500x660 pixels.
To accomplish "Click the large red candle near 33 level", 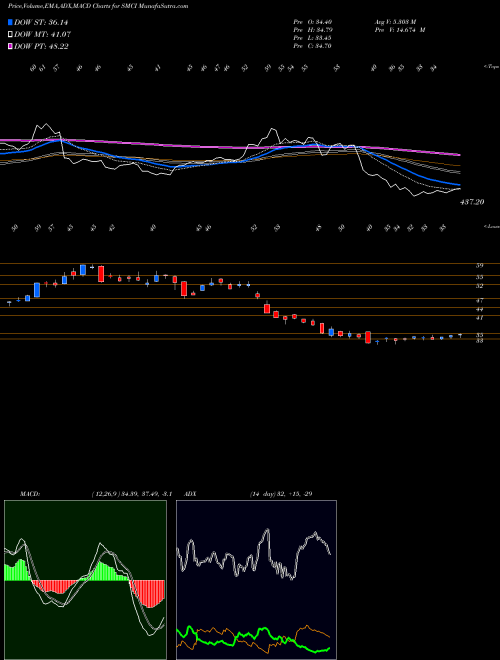I will point(368,337).
